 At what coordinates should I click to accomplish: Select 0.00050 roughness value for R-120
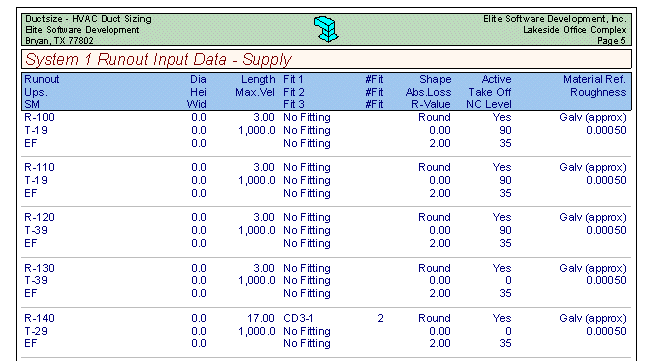point(606,230)
